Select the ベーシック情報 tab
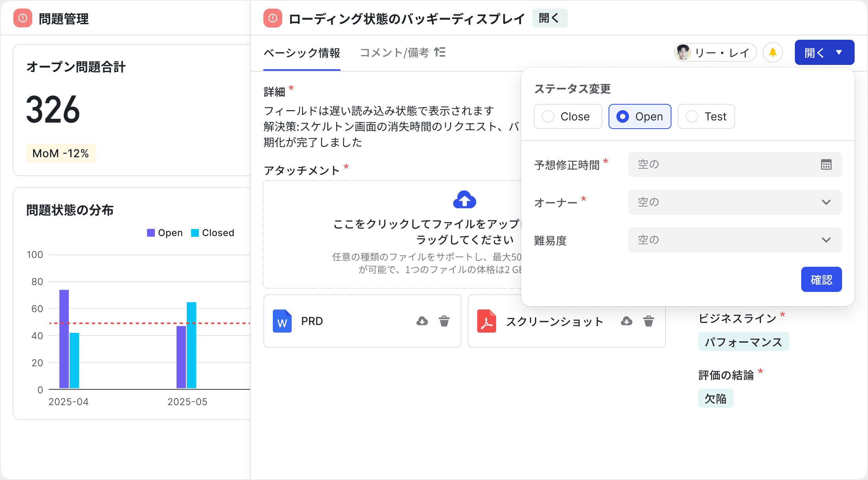868x480 pixels. click(302, 52)
